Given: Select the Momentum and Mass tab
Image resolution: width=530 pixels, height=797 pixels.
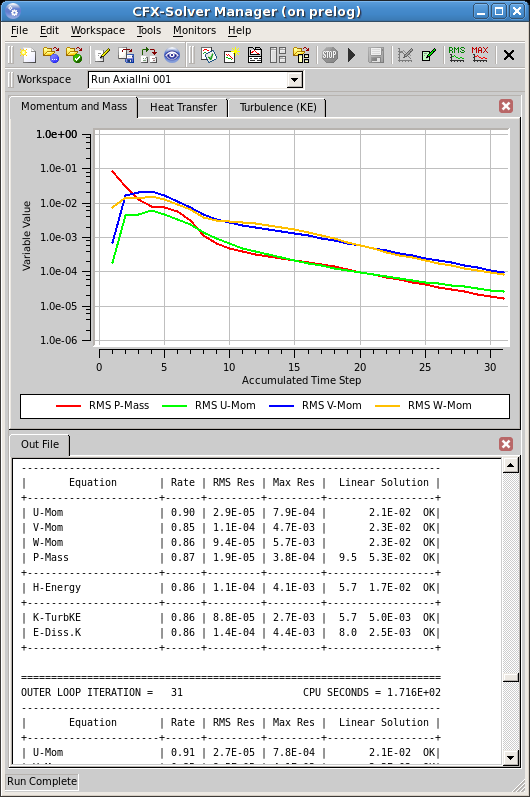Looking at the screenshot, I should 74,107.
